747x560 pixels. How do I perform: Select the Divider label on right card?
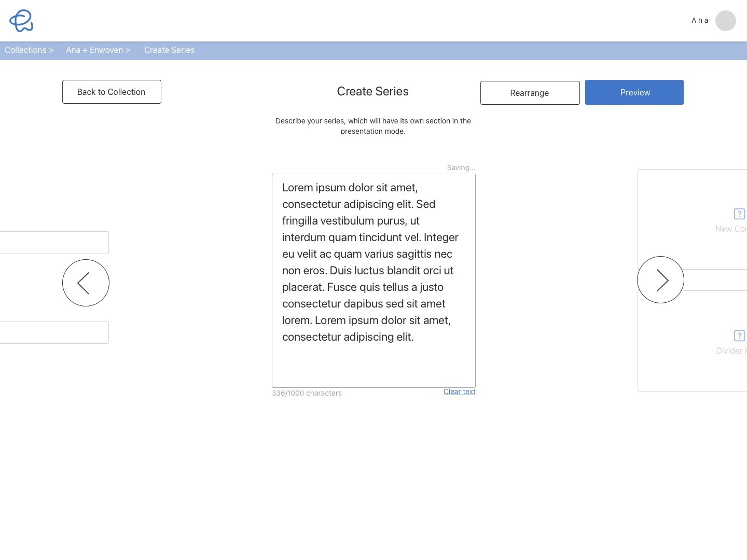[731, 351]
